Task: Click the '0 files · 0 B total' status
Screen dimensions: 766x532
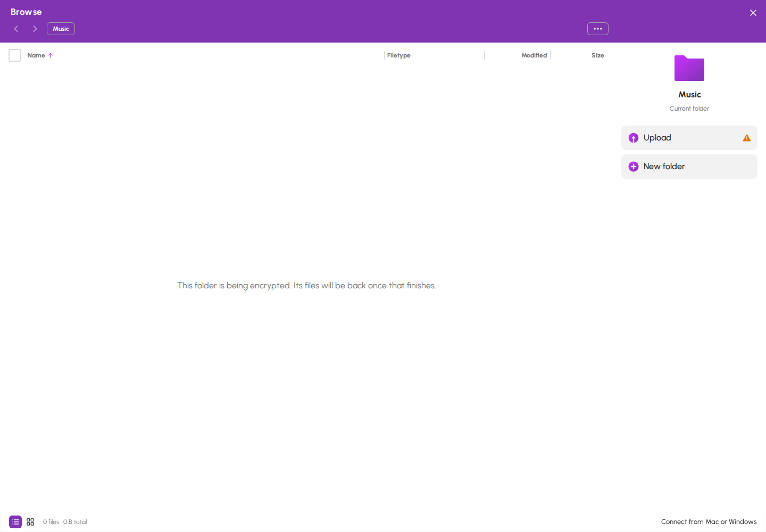Action: tap(65, 522)
